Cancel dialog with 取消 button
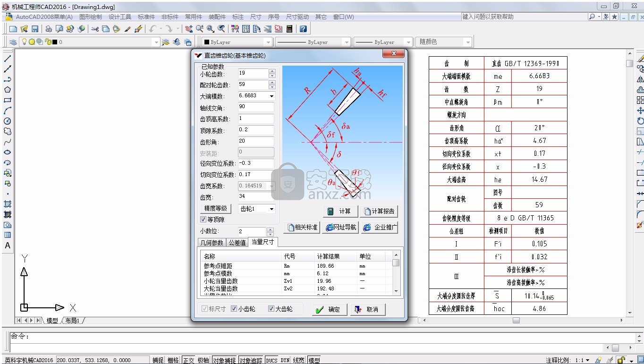Viewport: 644px width, 364px height. (x=368, y=309)
